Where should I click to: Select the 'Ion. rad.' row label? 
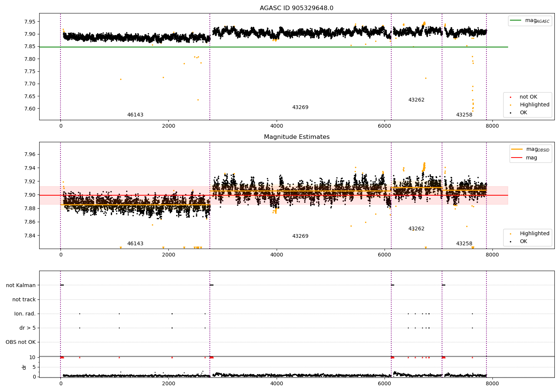point(25,314)
